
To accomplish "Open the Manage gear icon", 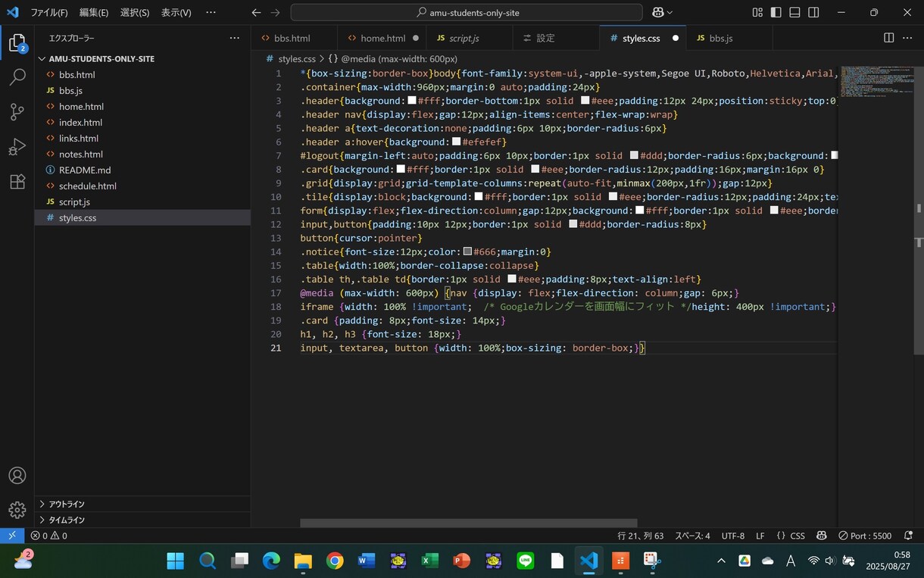I will click(17, 510).
